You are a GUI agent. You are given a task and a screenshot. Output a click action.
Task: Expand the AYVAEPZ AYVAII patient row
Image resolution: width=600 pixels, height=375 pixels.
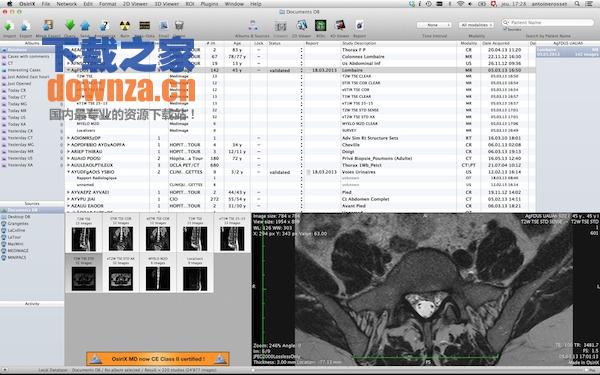68,192
